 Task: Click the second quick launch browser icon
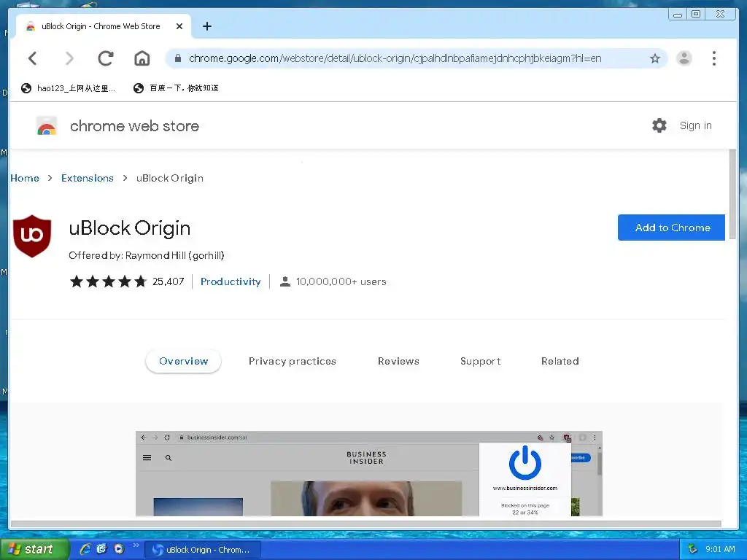tap(101, 549)
